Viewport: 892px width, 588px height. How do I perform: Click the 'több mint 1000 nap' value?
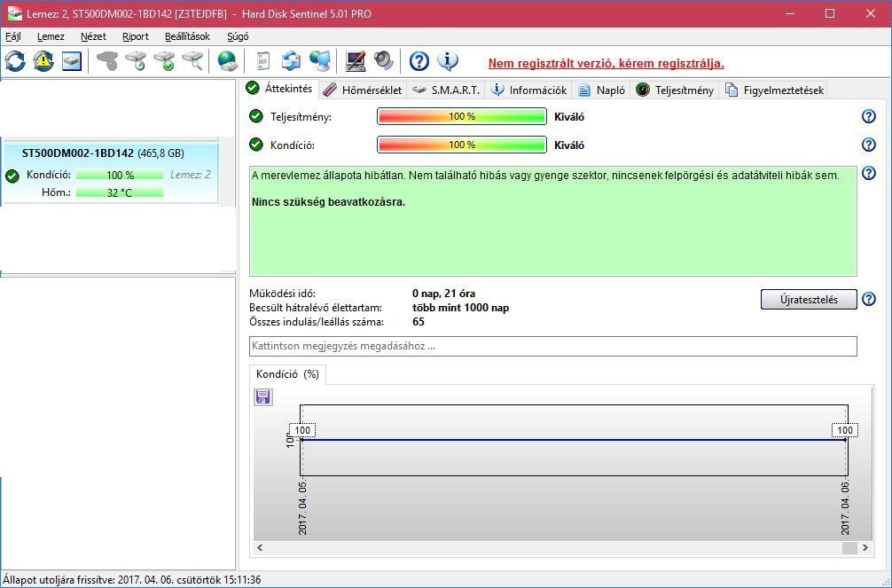(x=461, y=308)
